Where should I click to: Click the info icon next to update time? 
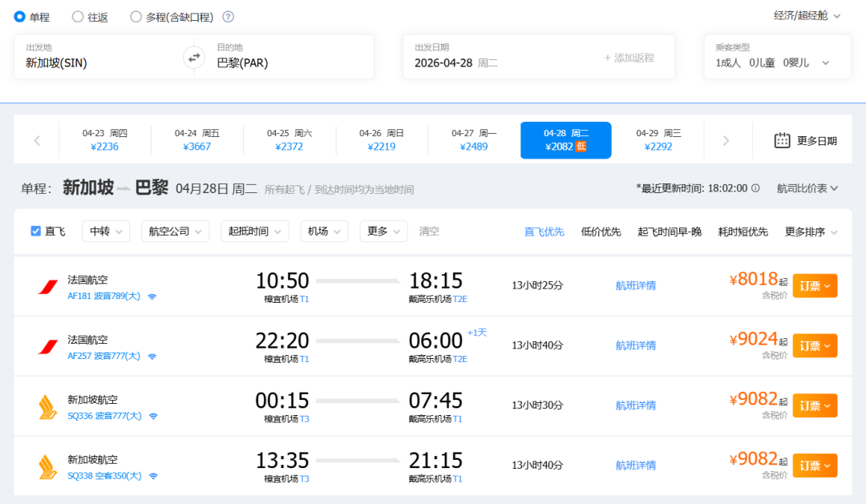click(x=755, y=188)
